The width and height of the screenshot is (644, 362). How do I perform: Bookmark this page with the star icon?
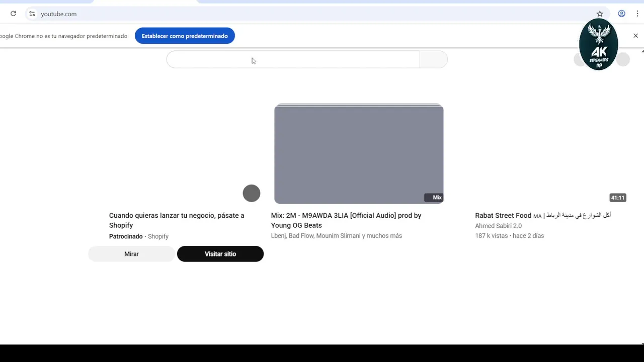coord(600,14)
